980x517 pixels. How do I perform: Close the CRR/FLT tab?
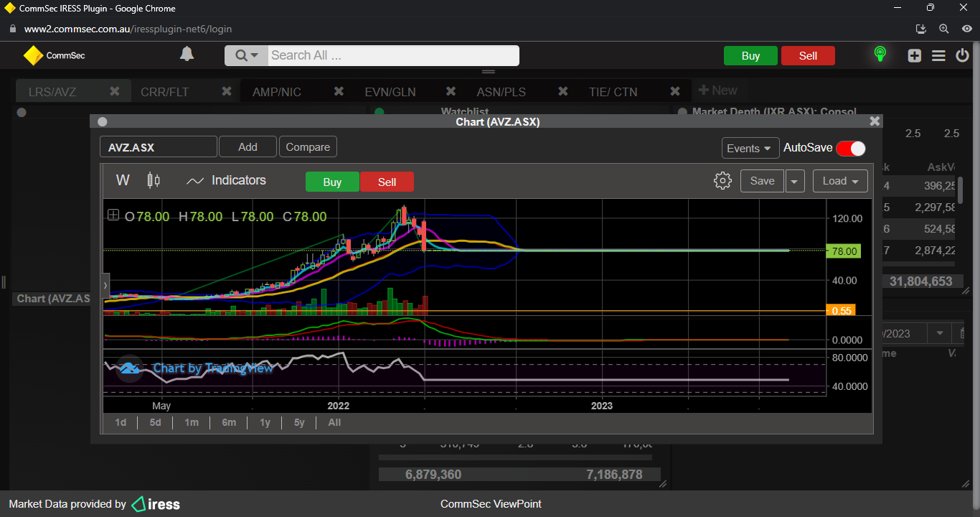tap(227, 91)
